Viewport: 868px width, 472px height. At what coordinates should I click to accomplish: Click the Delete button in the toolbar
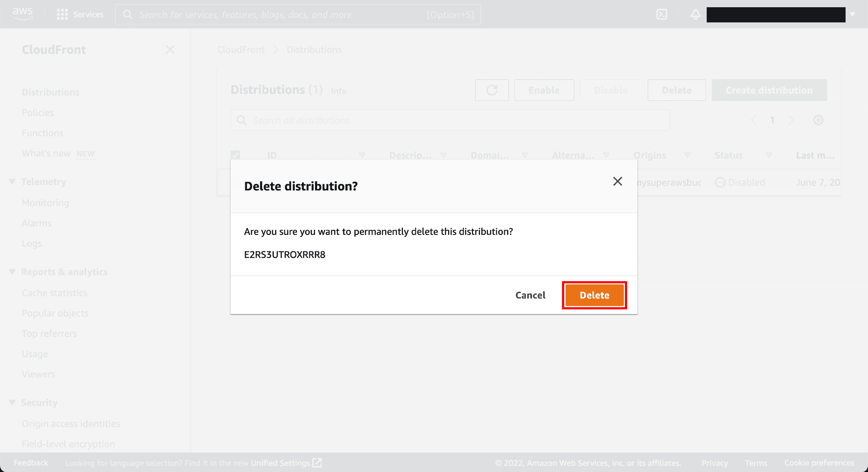(676, 90)
